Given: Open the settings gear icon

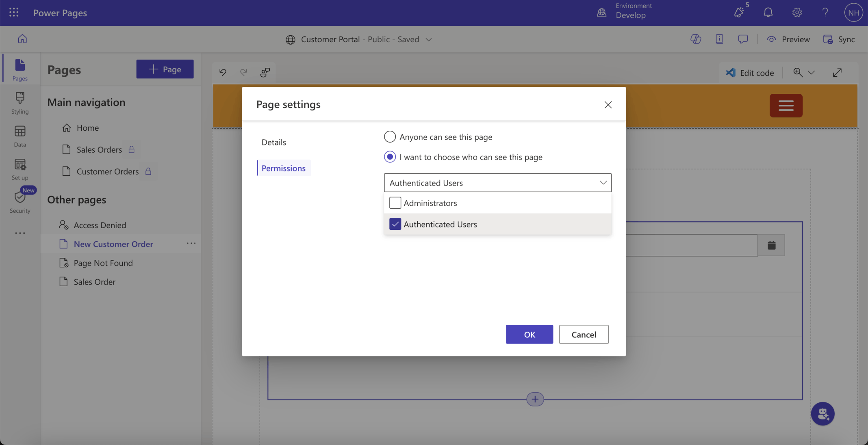Looking at the screenshot, I should [x=796, y=13].
